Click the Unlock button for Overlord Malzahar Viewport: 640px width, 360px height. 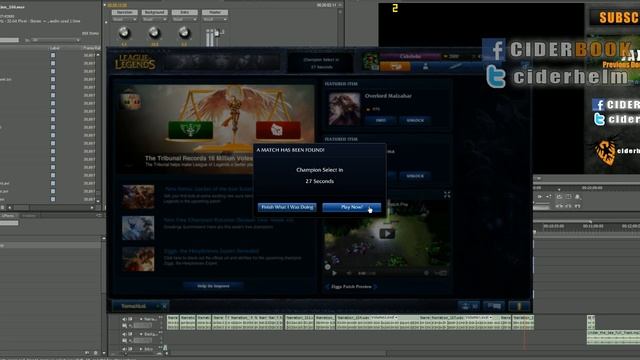point(415,120)
